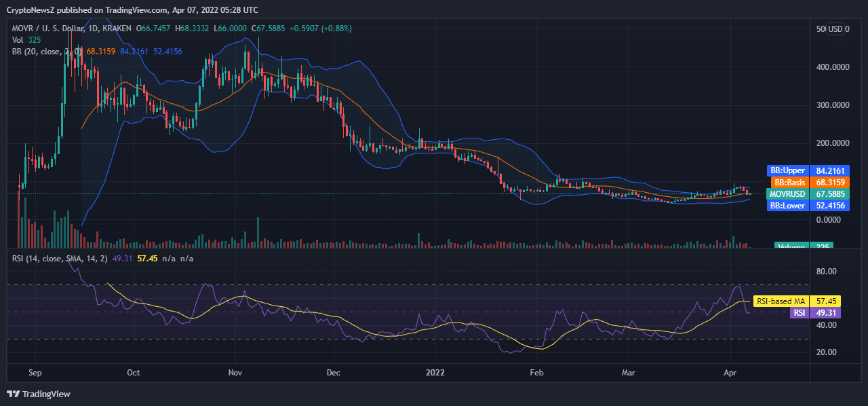This screenshot has height=406, width=868.
Task: Click the TradingView wordmark at the bottom
Action: (x=45, y=393)
